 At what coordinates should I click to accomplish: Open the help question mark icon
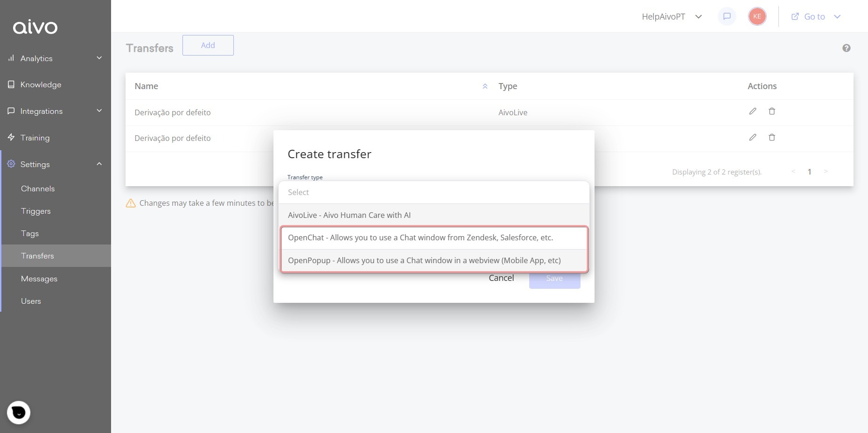click(x=846, y=48)
